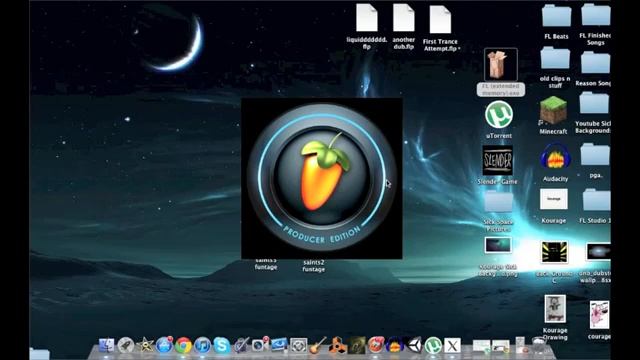
Task: Open uTorrent from the dock
Action: pos(433,346)
